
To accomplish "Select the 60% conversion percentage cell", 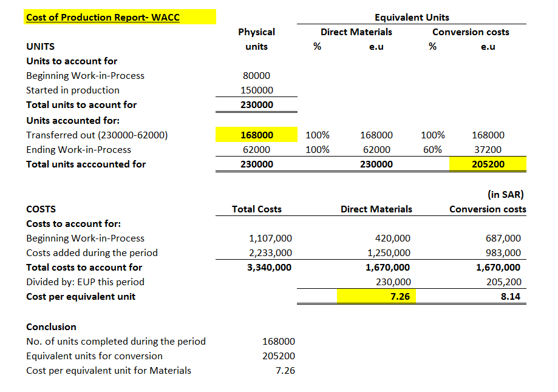I will 432,150.
